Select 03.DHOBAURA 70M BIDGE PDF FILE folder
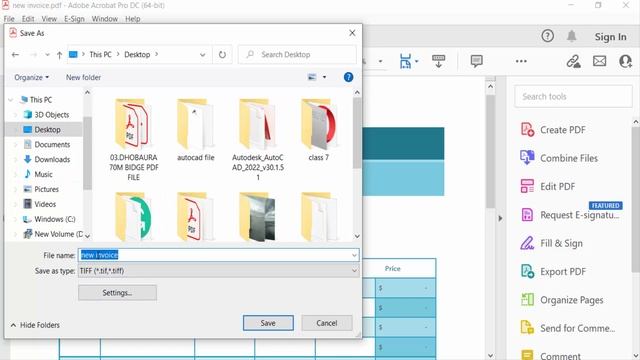640x360 pixels. tap(133, 140)
